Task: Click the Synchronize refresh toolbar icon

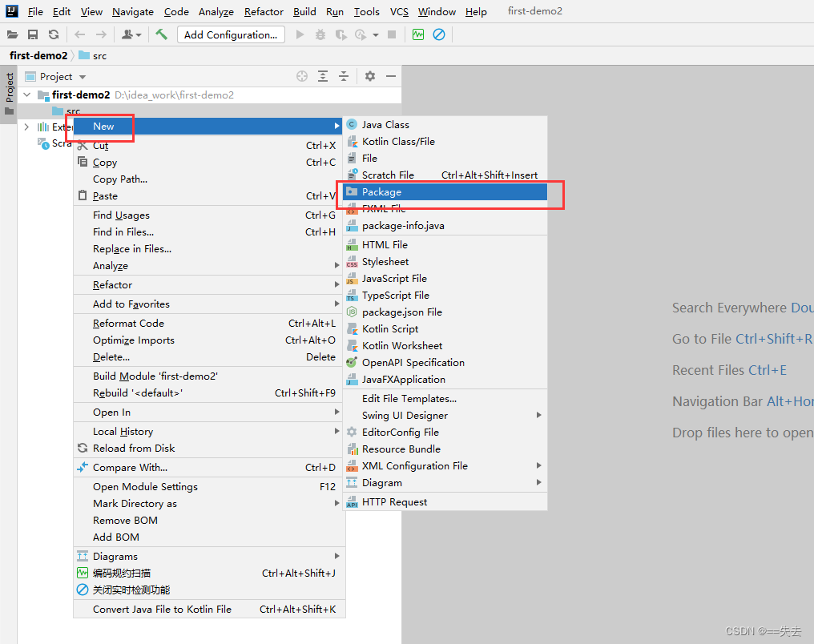Action: 54,34
